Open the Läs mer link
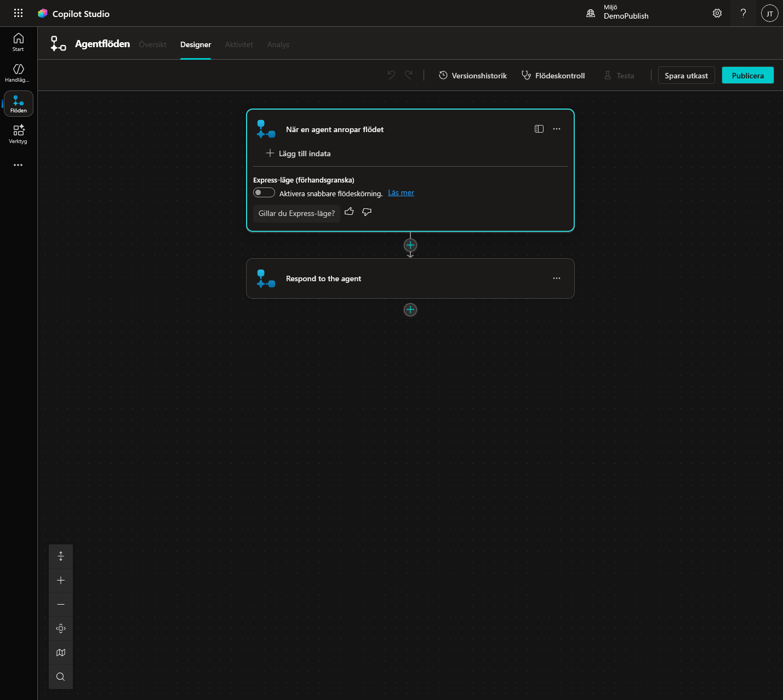Screen dimensions: 783x700 pyautogui.click(x=401, y=192)
